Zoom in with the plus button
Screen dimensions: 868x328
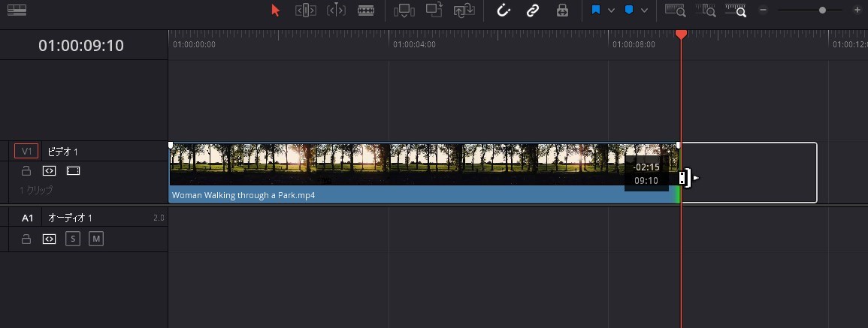pos(857,10)
